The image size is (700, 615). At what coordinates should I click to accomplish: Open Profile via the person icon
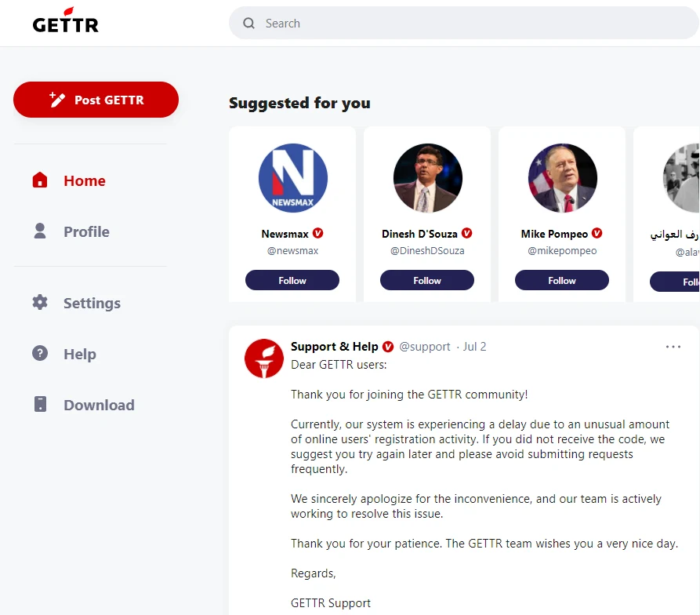click(40, 231)
